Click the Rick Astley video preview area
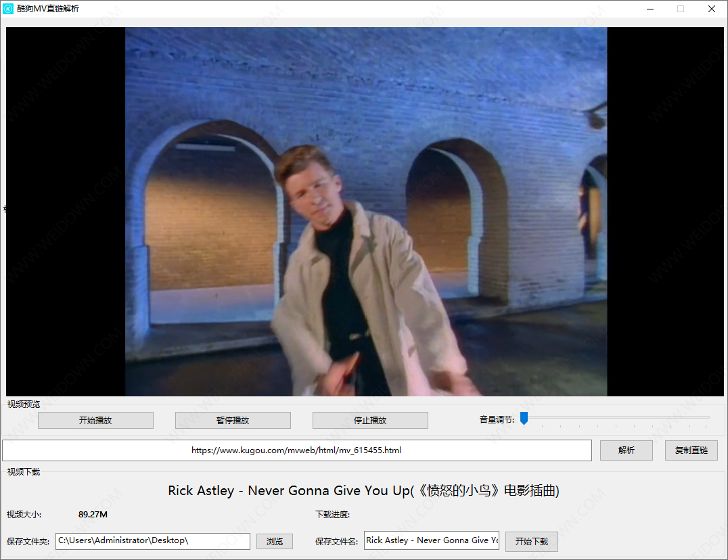Screen dimensions: 728x560 point(365,212)
